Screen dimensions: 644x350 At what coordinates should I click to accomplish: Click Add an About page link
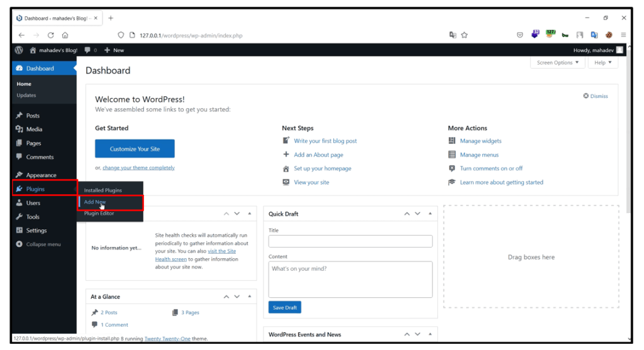tap(318, 155)
